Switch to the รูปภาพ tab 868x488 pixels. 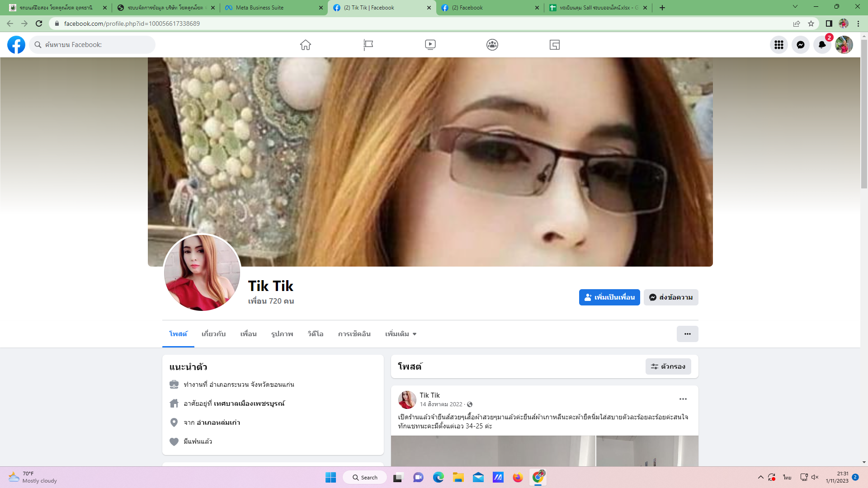282,334
